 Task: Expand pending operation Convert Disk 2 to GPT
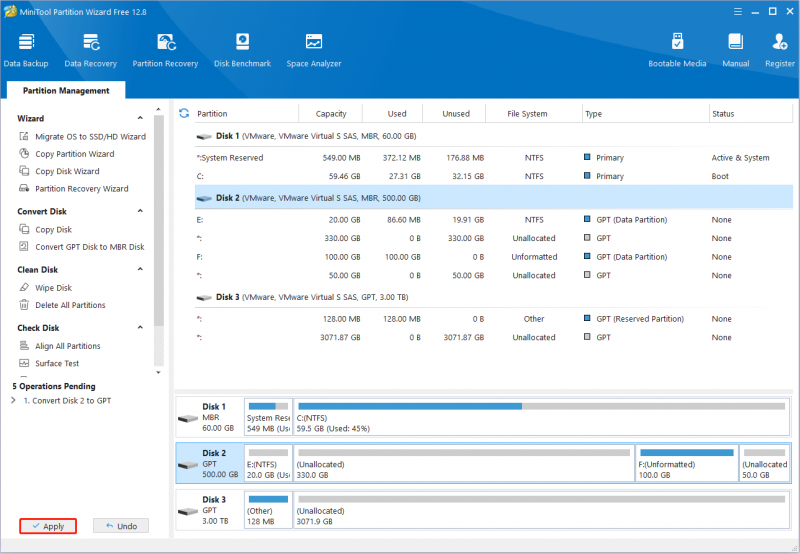click(13, 400)
